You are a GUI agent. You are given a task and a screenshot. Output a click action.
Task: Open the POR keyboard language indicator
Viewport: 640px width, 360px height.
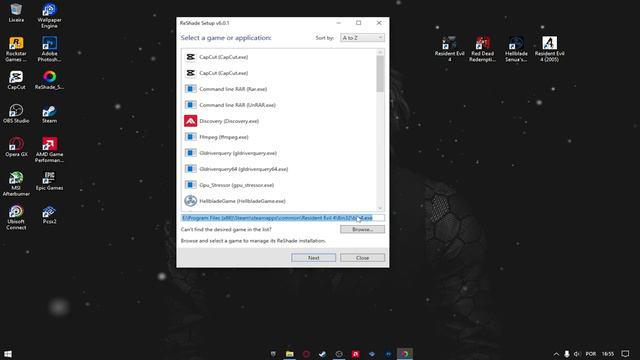[591, 354]
